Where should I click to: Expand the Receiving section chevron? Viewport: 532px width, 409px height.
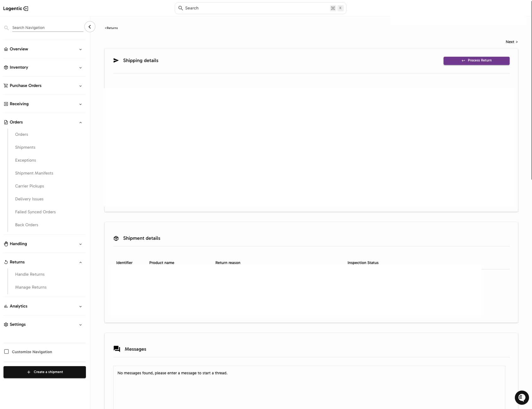coord(81,104)
